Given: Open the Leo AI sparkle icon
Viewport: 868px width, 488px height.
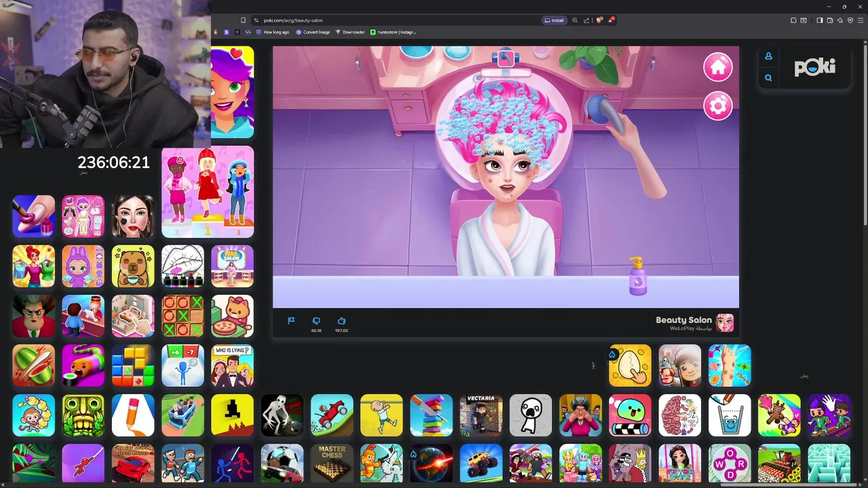Looking at the screenshot, I should (x=840, y=20).
